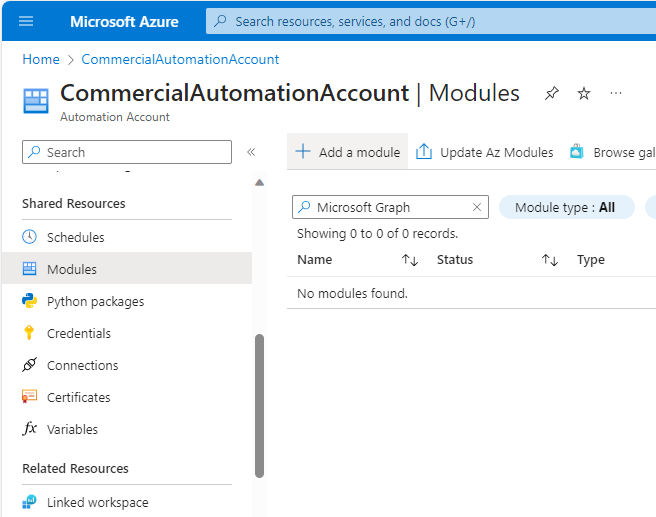Click the Connections plug icon
The width and height of the screenshot is (656, 517).
click(x=29, y=365)
